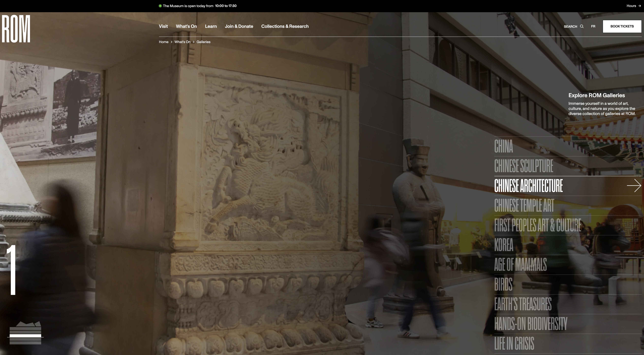The image size is (644, 355).
Task: Switch language to FR
Action: click(x=593, y=26)
